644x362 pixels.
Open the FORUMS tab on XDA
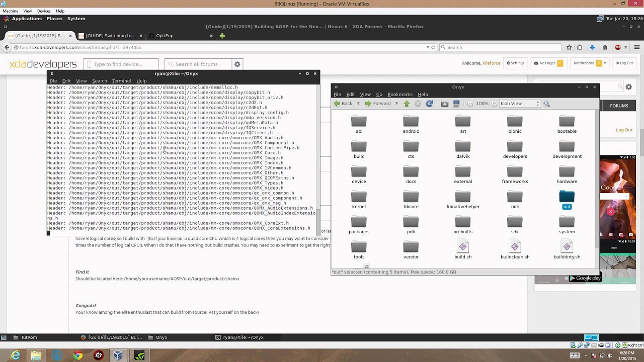coord(619,106)
